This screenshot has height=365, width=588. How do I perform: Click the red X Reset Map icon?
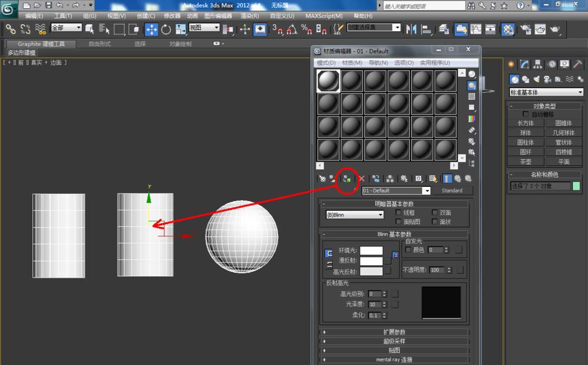tap(362, 178)
